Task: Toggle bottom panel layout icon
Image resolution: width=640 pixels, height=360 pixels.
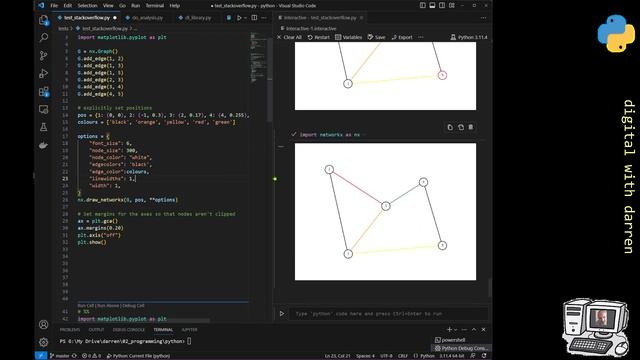Action: coord(432,6)
